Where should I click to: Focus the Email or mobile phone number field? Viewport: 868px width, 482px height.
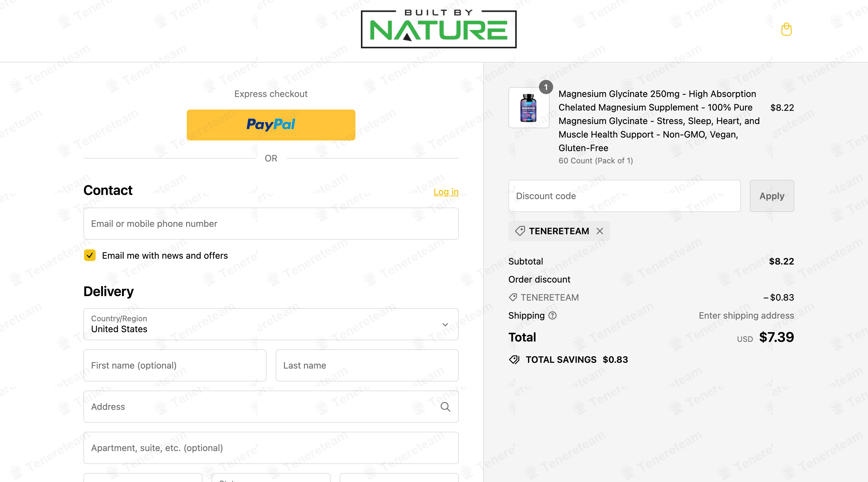click(x=271, y=224)
